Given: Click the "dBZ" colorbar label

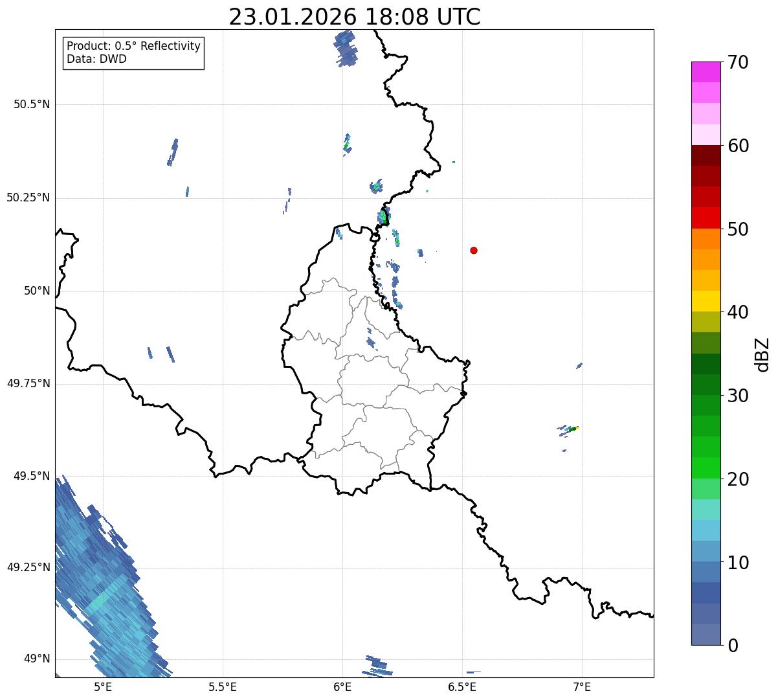Looking at the screenshot, I should (762, 354).
